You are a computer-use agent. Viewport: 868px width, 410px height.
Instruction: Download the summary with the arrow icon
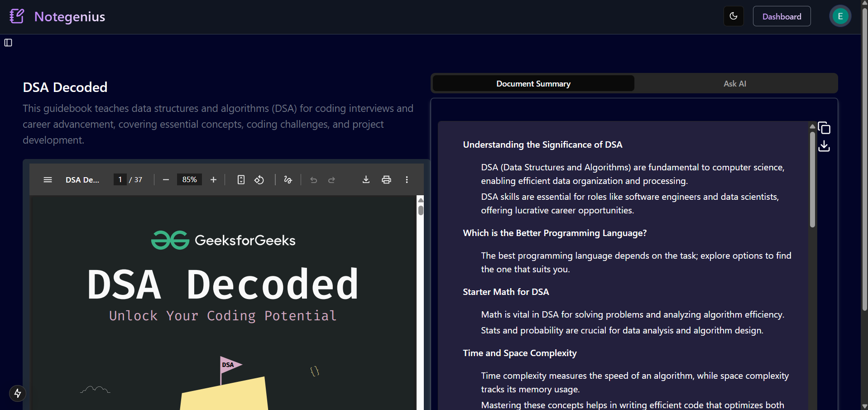click(x=824, y=146)
